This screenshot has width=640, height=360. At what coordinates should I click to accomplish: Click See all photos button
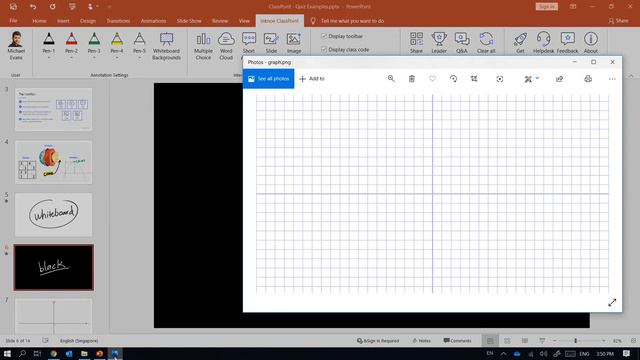pos(269,79)
